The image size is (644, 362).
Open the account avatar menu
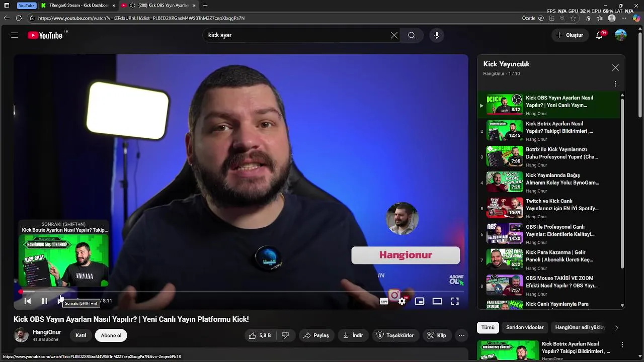(x=621, y=35)
